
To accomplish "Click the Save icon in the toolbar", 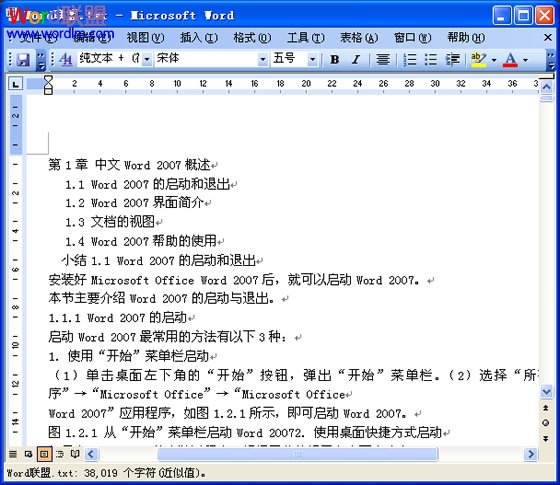I will [23, 59].
